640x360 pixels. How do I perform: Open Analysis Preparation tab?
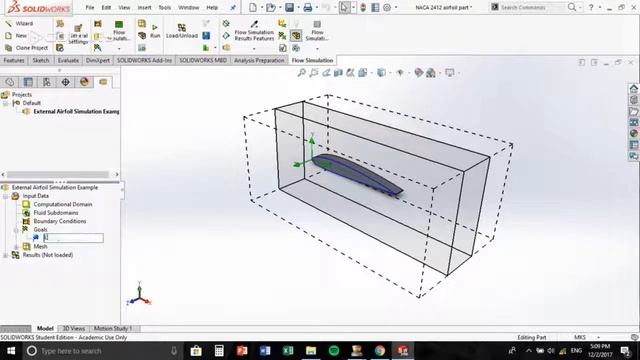coord(259,60)
